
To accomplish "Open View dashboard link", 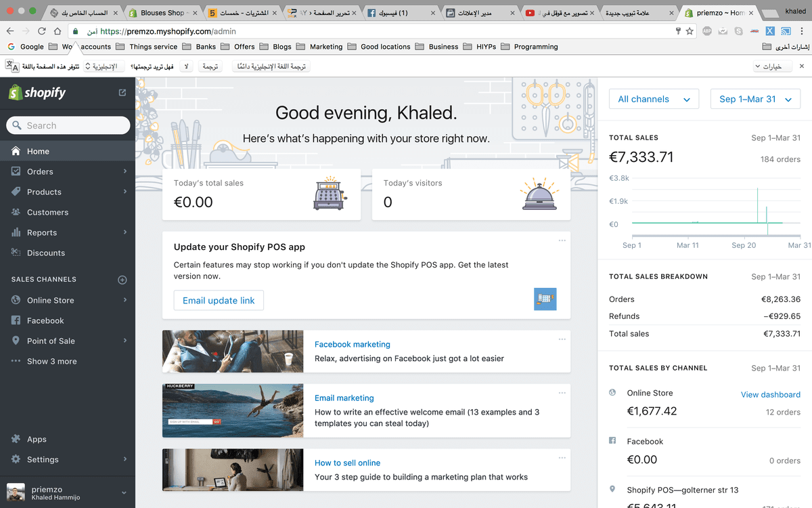I will click(x=770, y=394).
